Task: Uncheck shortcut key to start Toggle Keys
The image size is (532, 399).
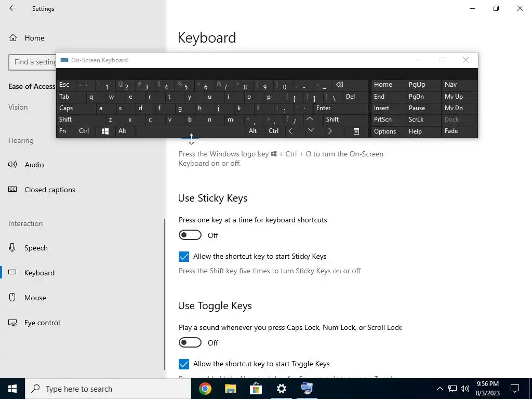Action: 184,364
